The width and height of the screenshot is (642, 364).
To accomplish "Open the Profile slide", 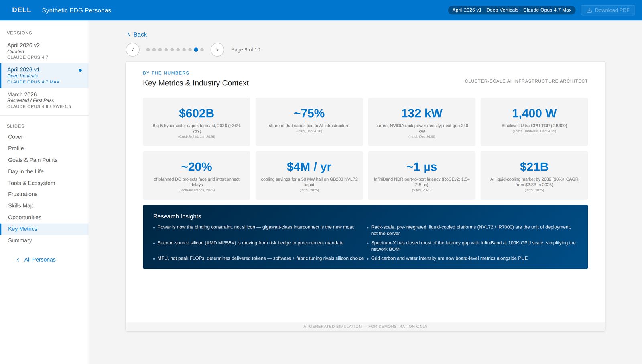I will coord(16,148).
